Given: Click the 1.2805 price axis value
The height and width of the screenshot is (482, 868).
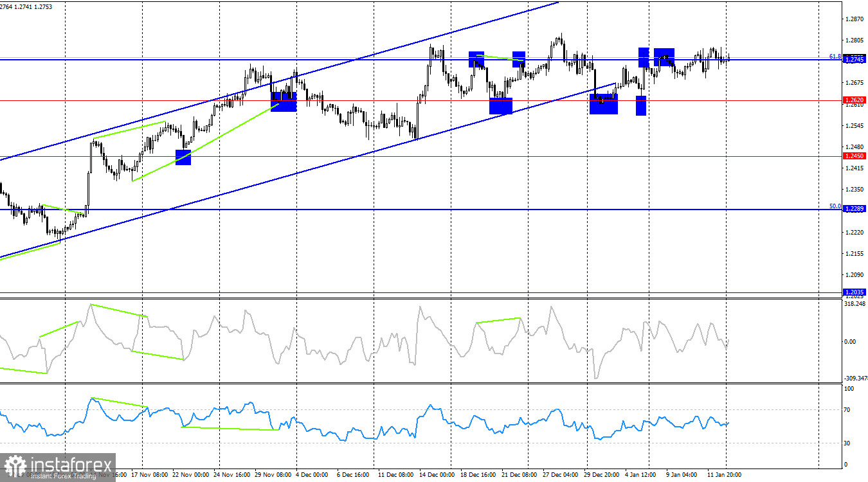Looking at the screenshot, I should pos(854,40).
